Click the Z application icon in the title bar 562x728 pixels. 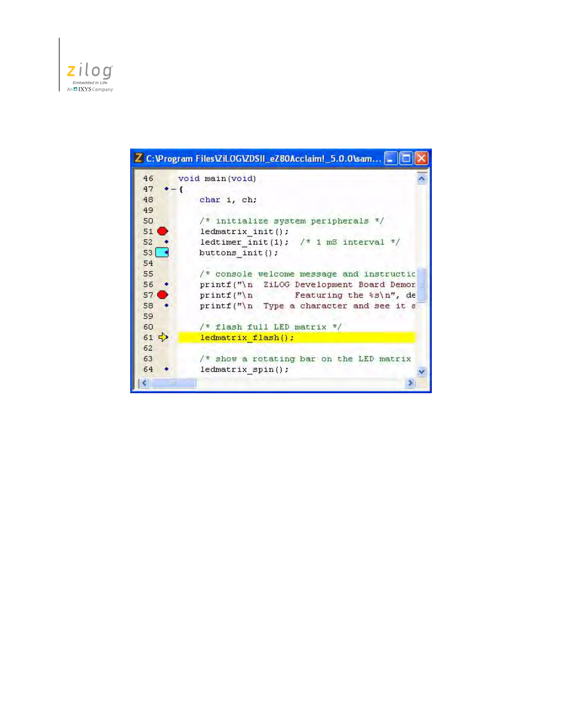click(x=138, y=158)
